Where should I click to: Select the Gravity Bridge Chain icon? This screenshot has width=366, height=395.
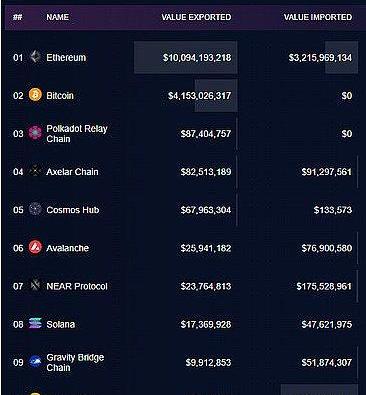pos(35,362)
